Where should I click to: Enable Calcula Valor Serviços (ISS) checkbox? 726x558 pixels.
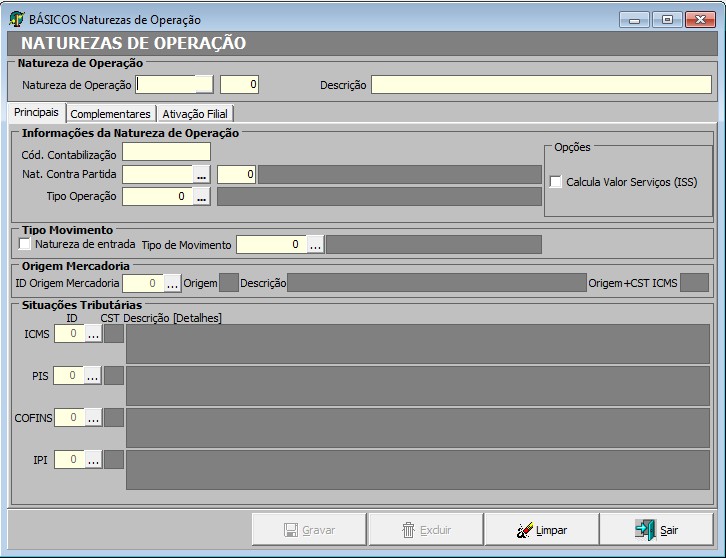coord(557,182)
